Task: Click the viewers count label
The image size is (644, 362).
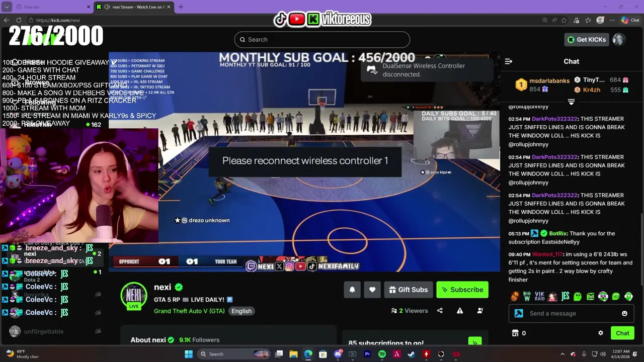Action: 410,311
